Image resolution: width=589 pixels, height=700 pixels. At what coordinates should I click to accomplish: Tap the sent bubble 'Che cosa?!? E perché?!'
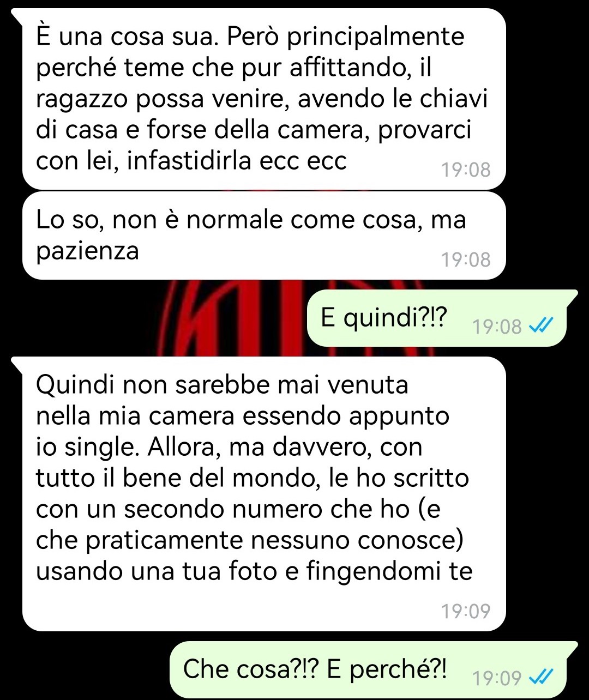(x=374, y=669)
